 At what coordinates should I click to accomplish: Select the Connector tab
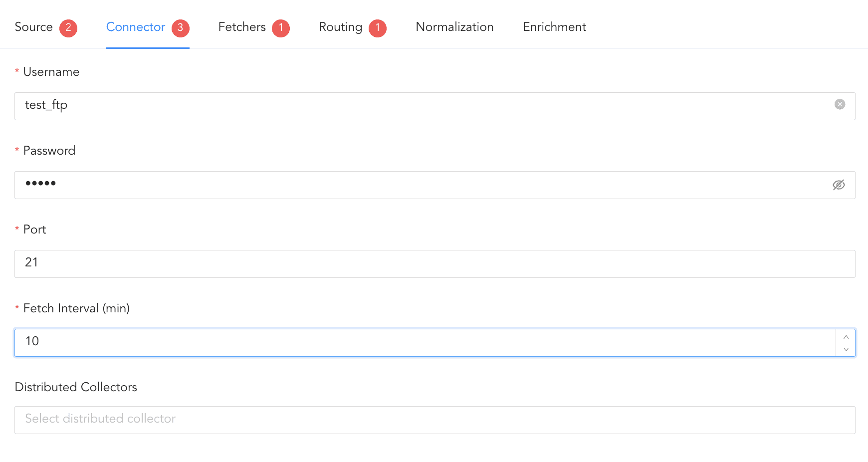click(x=136, y=27)
